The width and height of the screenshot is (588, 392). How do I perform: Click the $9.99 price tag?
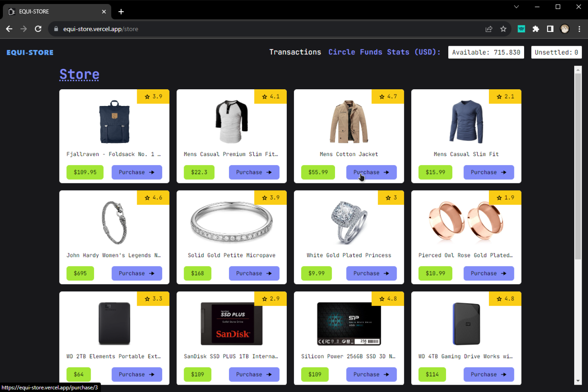click(317, 273)
